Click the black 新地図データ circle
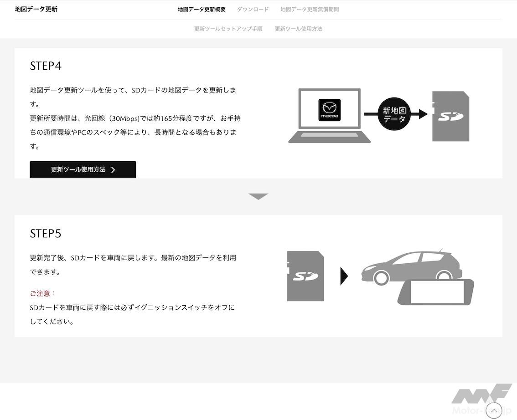 point(394,114)
